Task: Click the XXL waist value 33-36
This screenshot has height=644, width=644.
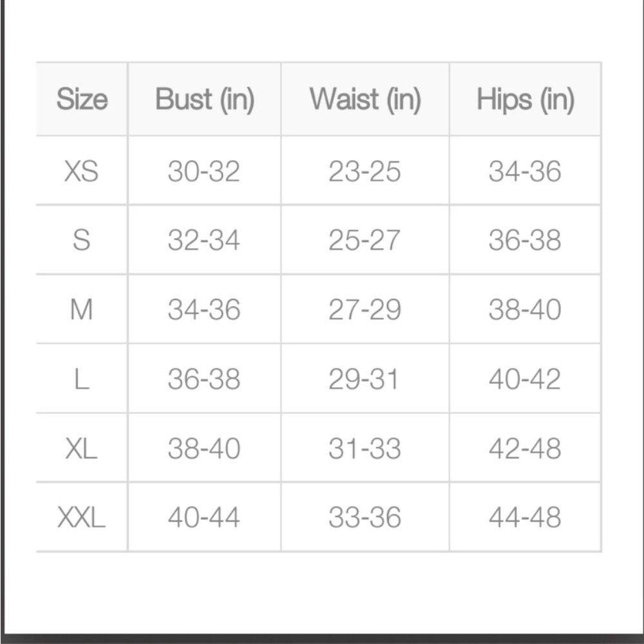Action: 365,517
